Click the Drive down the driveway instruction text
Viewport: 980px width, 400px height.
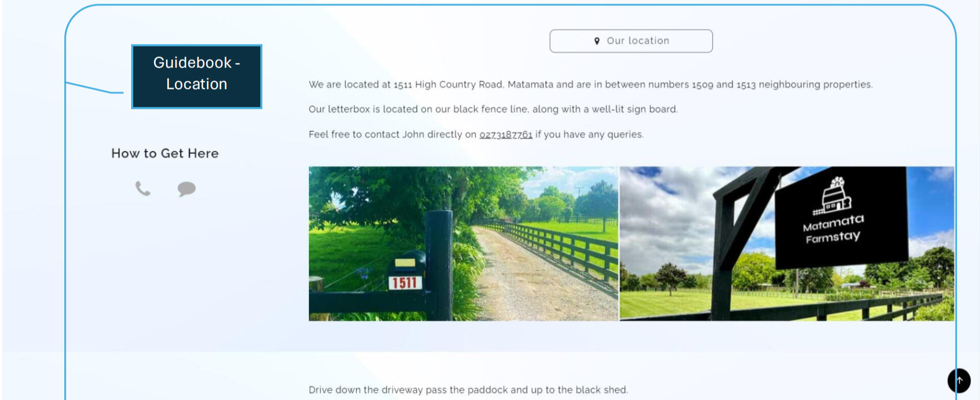pos(468,390)
